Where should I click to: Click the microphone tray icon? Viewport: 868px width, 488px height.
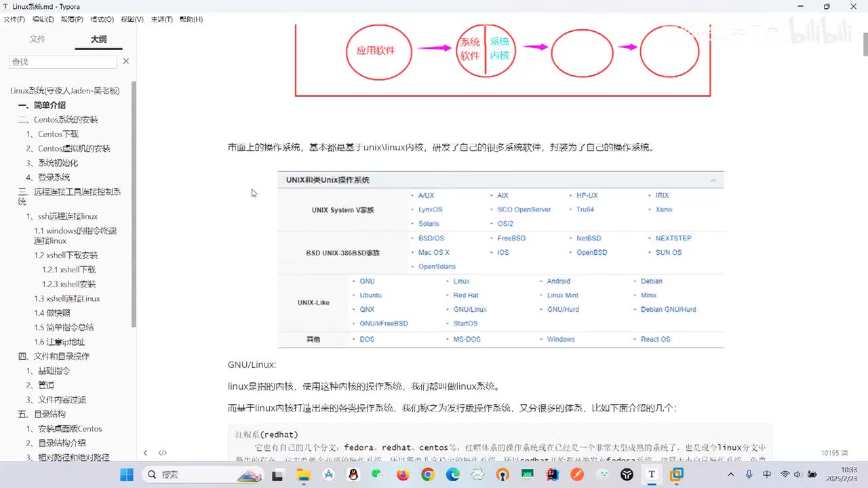pos(750,474)
